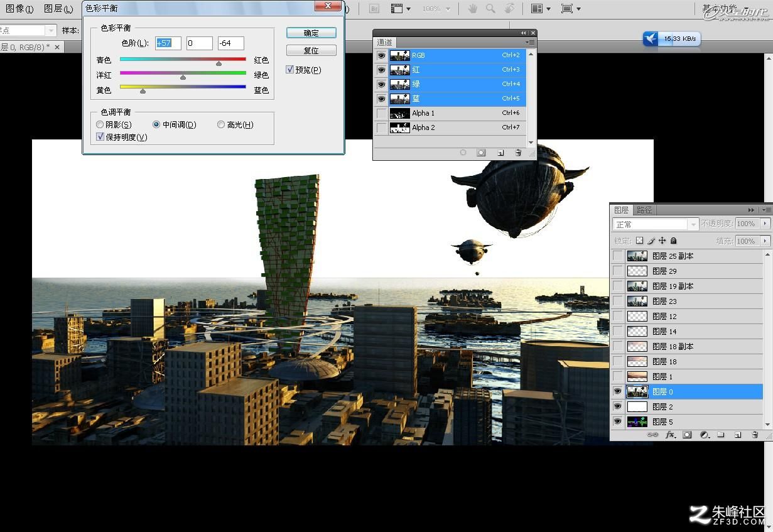Open the fill (填充) slider arrow
The image size is (773, 532).
(765, 241)
